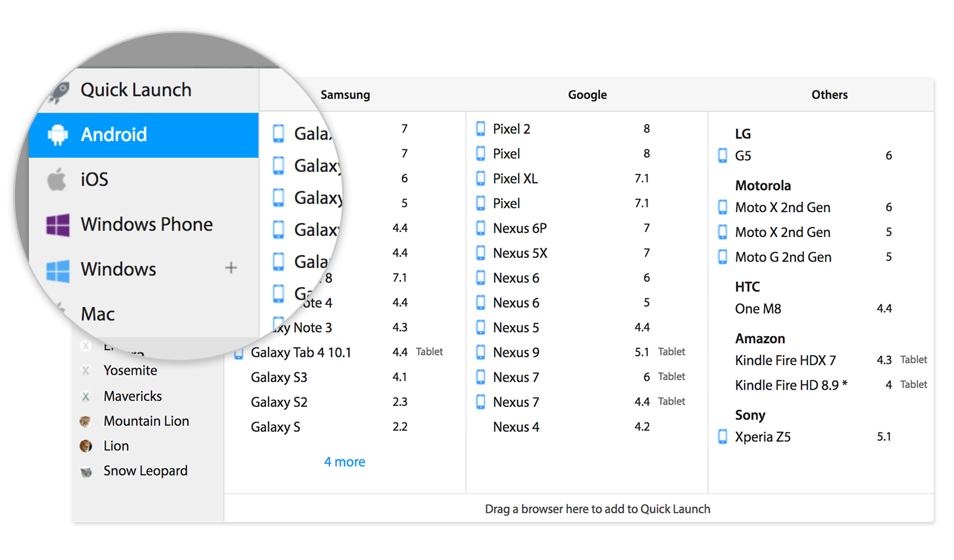Click the rocket icon beside Quick Launch
The width and height of the screenshot is (954, 560).
point(58,92)
